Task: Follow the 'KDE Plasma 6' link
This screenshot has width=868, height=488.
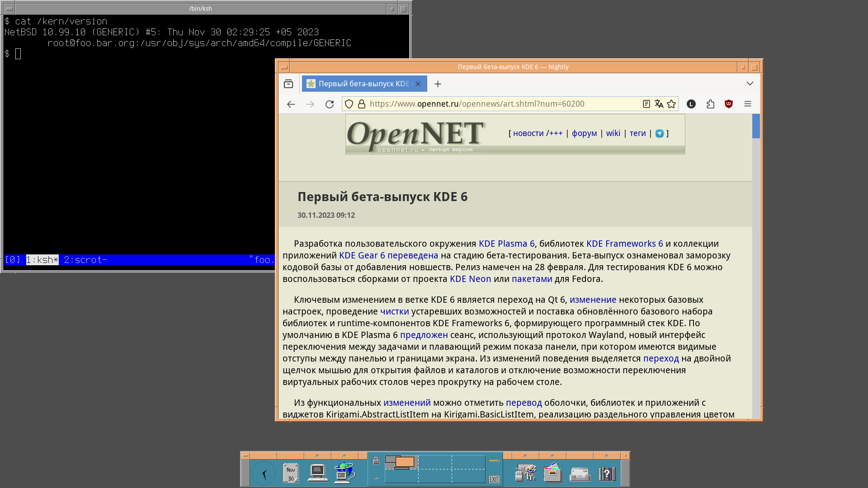Action: (x=506, y=244)
